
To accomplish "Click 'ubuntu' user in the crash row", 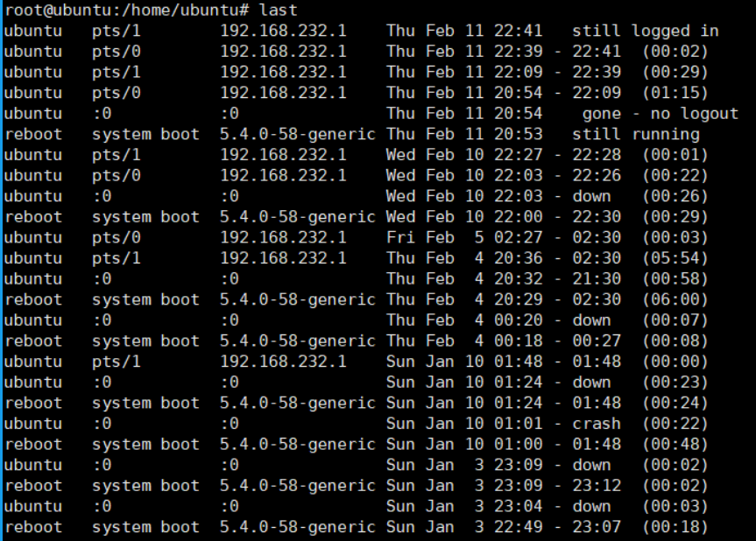I will pos(33,424).
